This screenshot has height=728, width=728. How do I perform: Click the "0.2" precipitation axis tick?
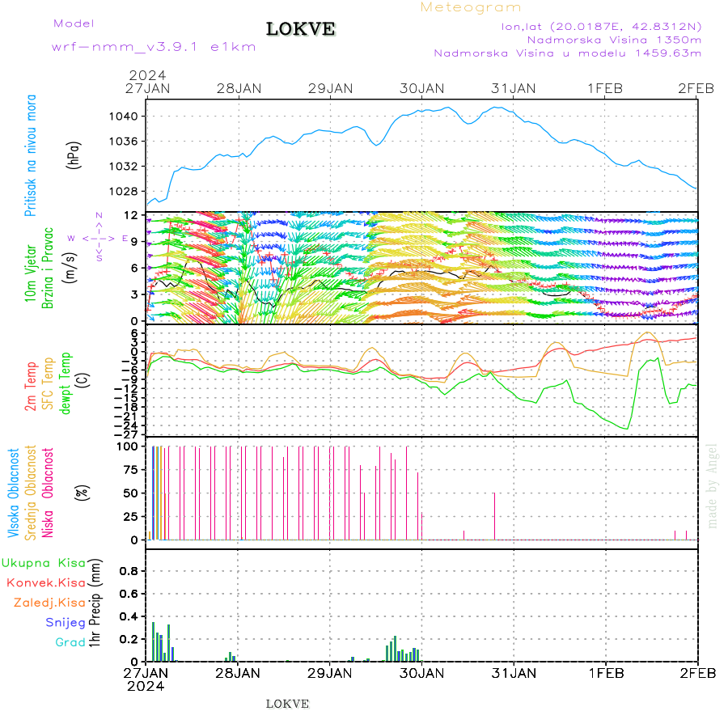click(129, 639)
